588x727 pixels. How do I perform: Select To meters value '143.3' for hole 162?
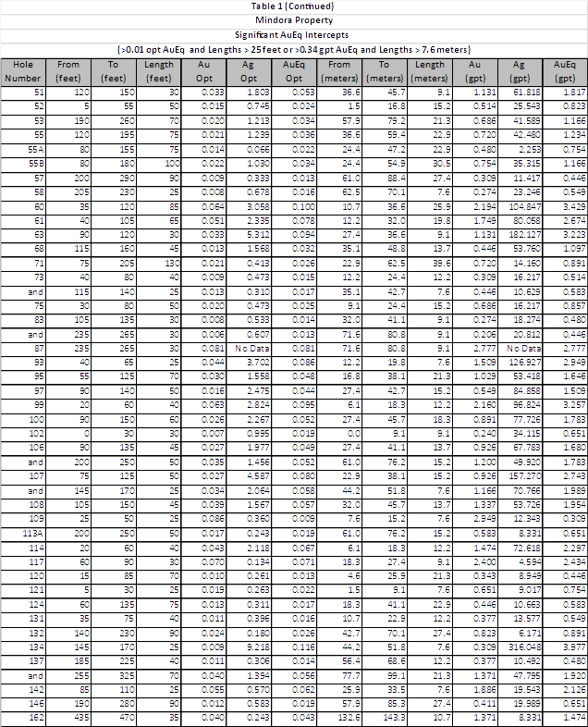(x=395, y=718)
